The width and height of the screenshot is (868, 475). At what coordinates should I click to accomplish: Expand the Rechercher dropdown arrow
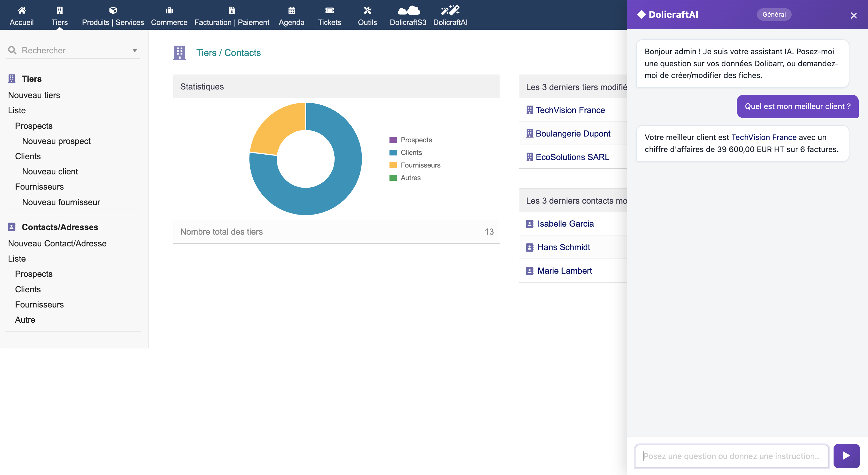pyautogui.click(x=135, y=50)
